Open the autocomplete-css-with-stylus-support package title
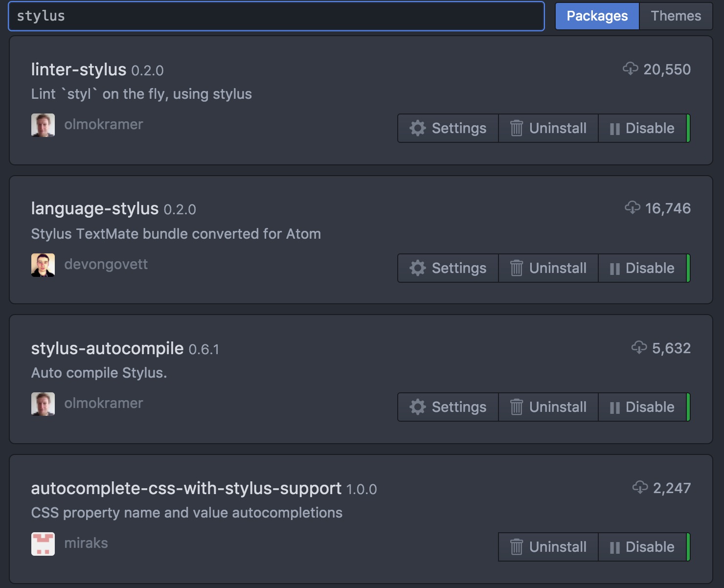Image resolution: width=724 pixels, height=588 pixels. [186, 488]
